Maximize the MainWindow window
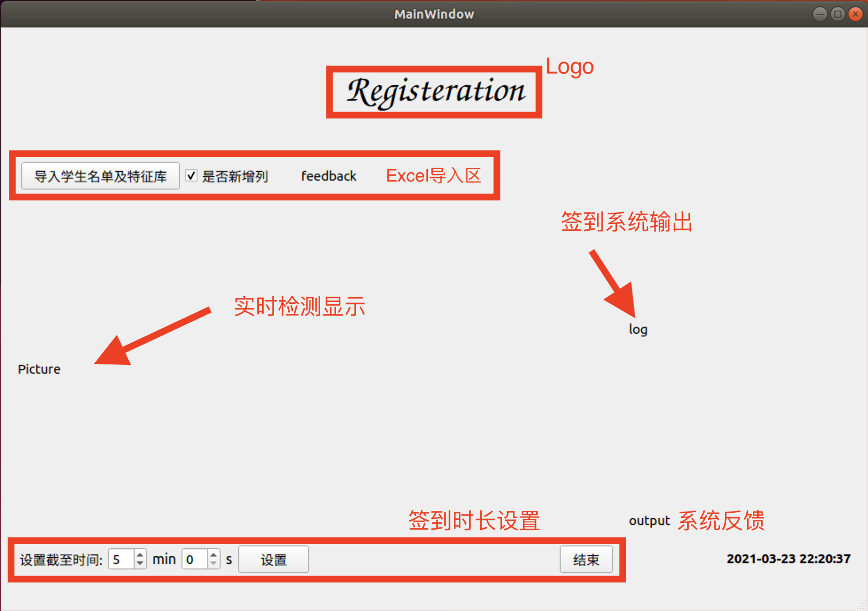 coord(837,14)
